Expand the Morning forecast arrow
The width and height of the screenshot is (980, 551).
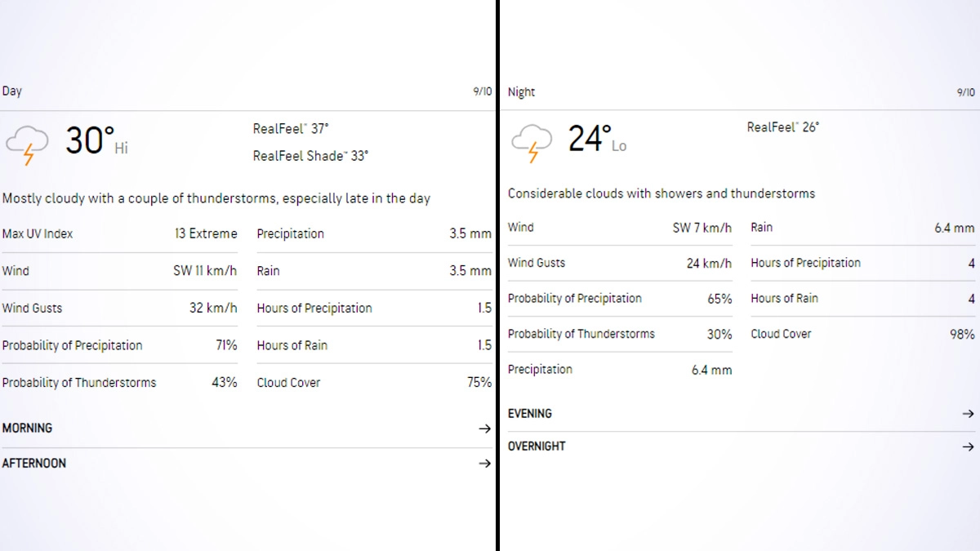click(484, 429)
